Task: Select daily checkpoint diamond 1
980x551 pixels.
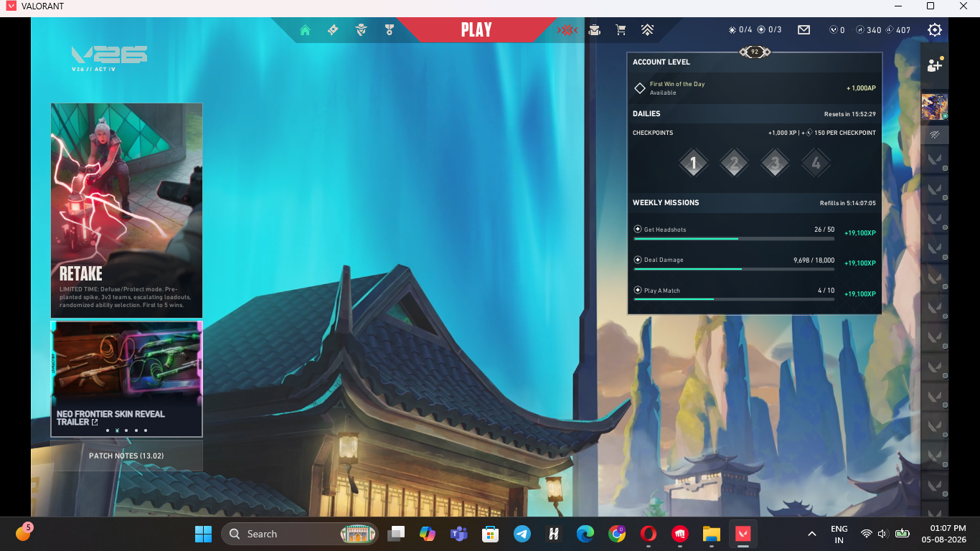Action: (693, 163)
